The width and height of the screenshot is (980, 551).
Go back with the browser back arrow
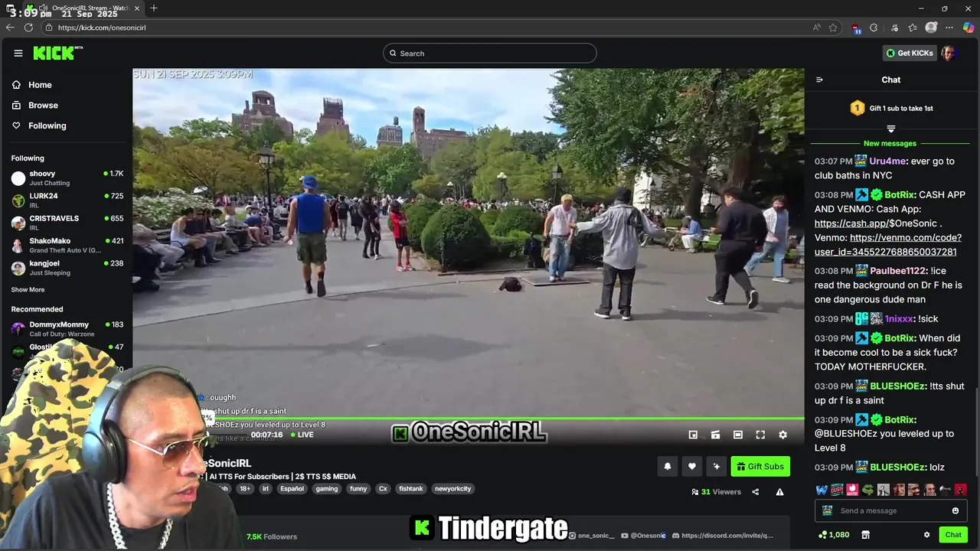(x=10, y=28)
